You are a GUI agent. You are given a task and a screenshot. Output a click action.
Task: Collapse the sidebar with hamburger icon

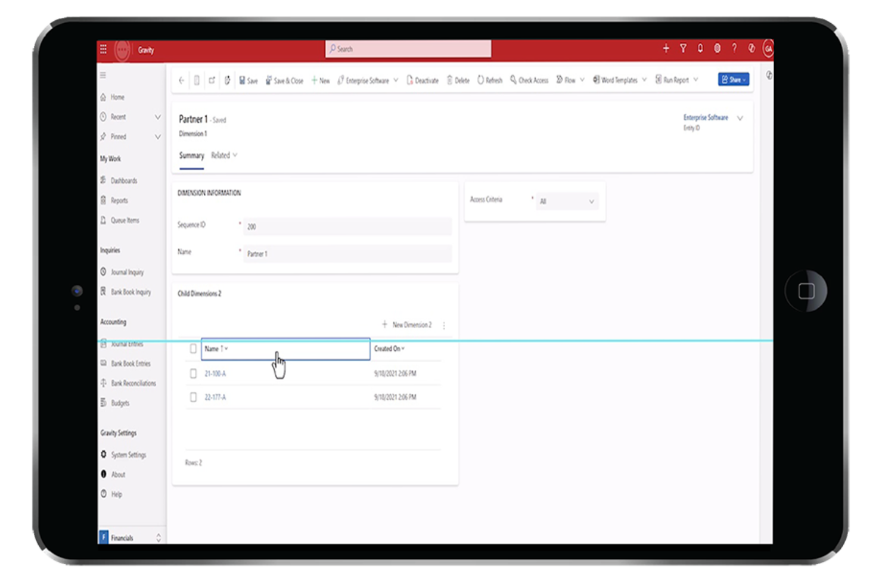(x=103, y=75)
